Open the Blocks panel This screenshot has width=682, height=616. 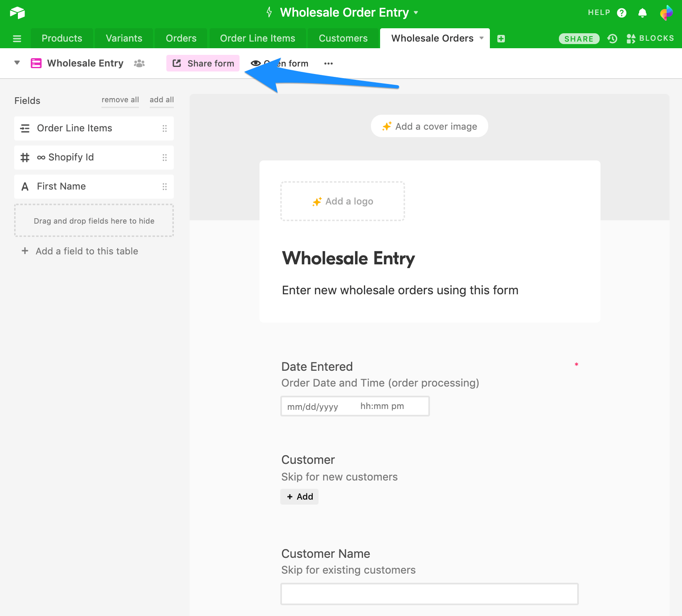click(x=650, y=39)
